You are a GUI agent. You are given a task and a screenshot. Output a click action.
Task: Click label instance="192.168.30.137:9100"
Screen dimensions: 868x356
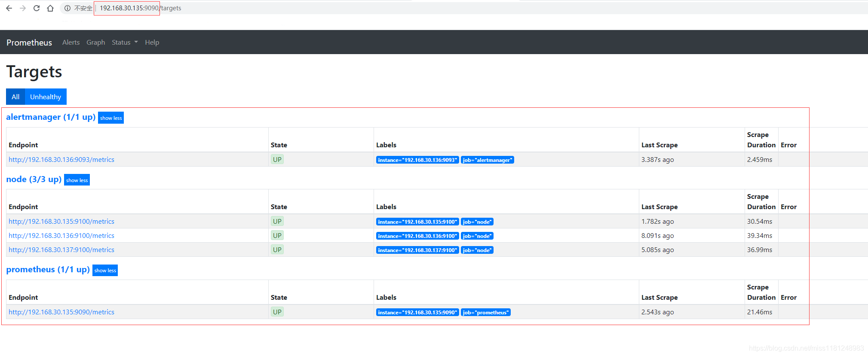417,250
